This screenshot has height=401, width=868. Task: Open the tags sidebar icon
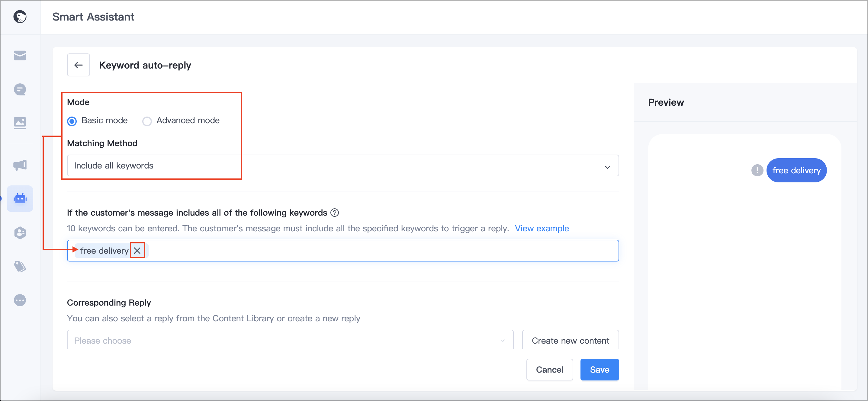pos(20,266)
